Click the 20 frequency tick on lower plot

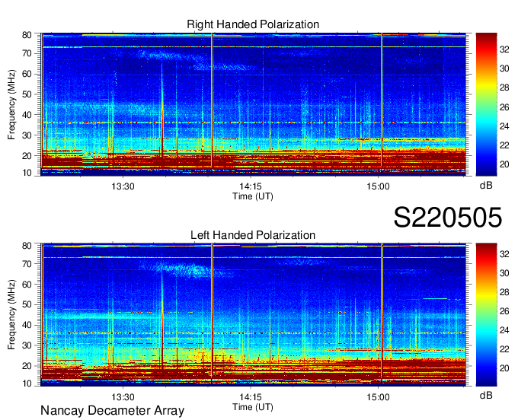[x=27, y=366]
